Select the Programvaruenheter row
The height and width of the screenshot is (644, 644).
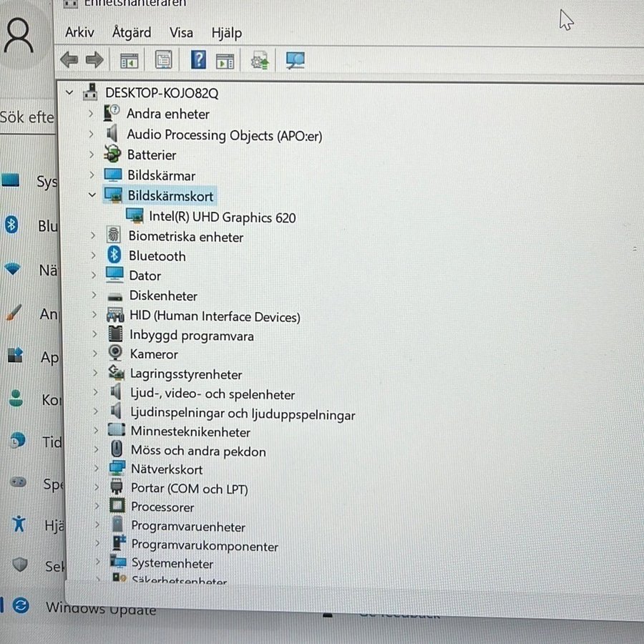point(188,526)
